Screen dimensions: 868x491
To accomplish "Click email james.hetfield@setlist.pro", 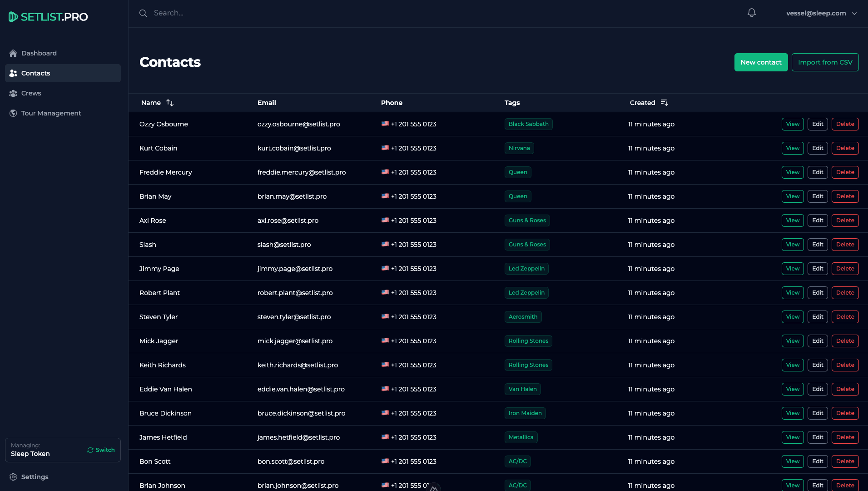I will (x=298, y=437).
